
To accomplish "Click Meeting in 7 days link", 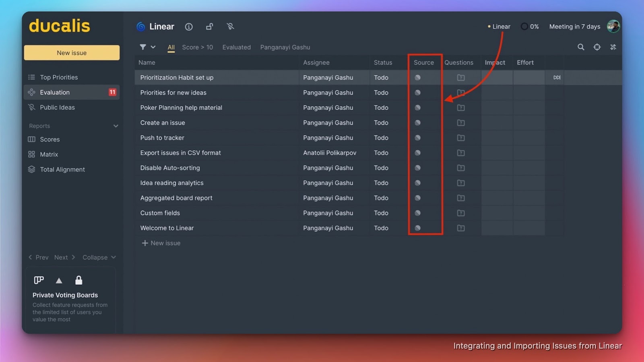I will tap(574, 27).
